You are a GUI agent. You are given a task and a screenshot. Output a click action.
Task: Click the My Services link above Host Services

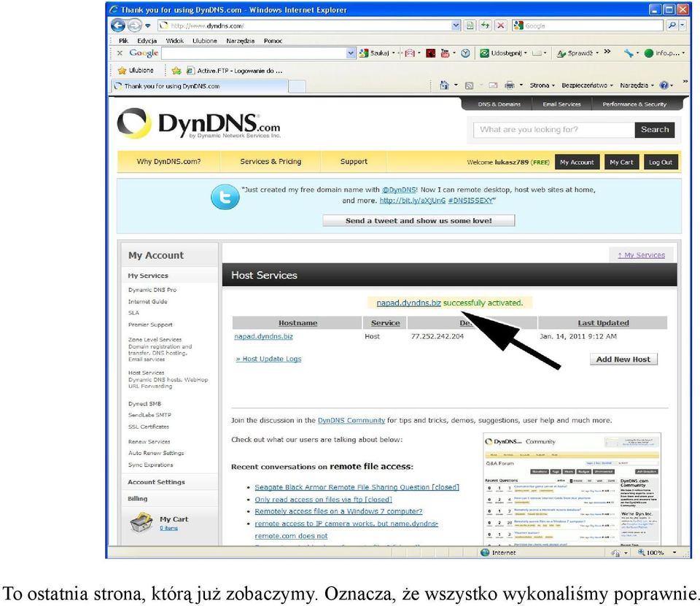[641, 255]
